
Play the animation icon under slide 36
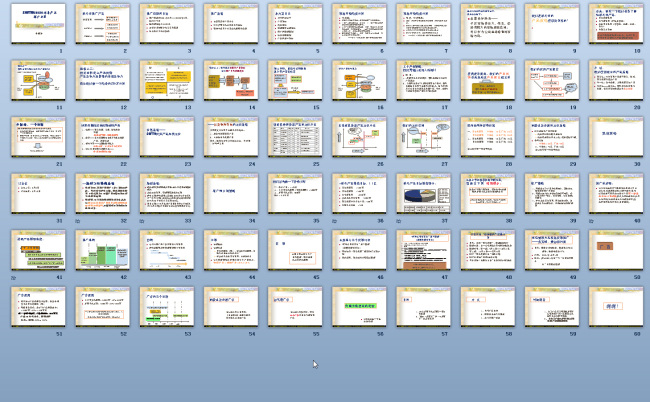tap(335, 221)
